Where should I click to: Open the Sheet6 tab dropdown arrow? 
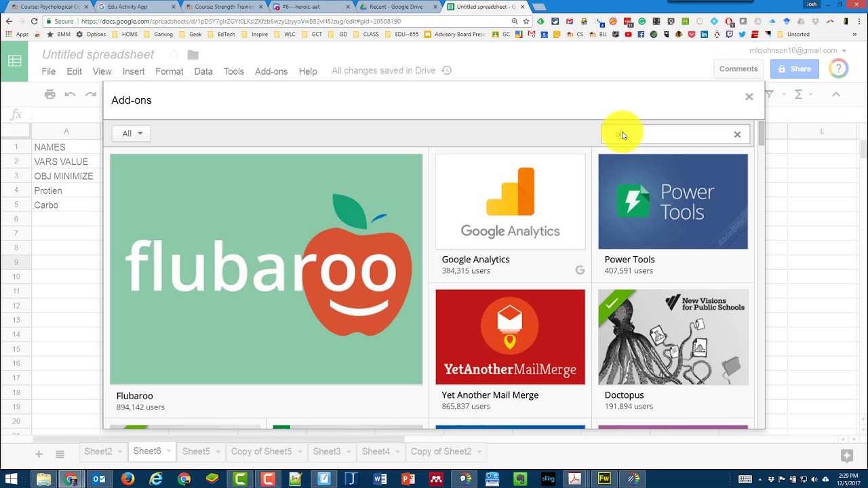pos(169,452)
